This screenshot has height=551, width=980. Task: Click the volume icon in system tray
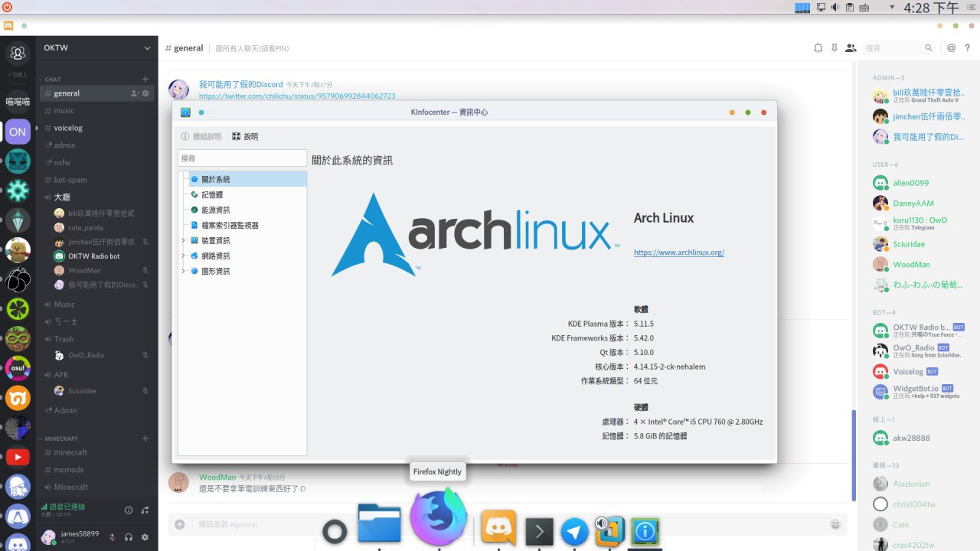(x=835, y=8)
